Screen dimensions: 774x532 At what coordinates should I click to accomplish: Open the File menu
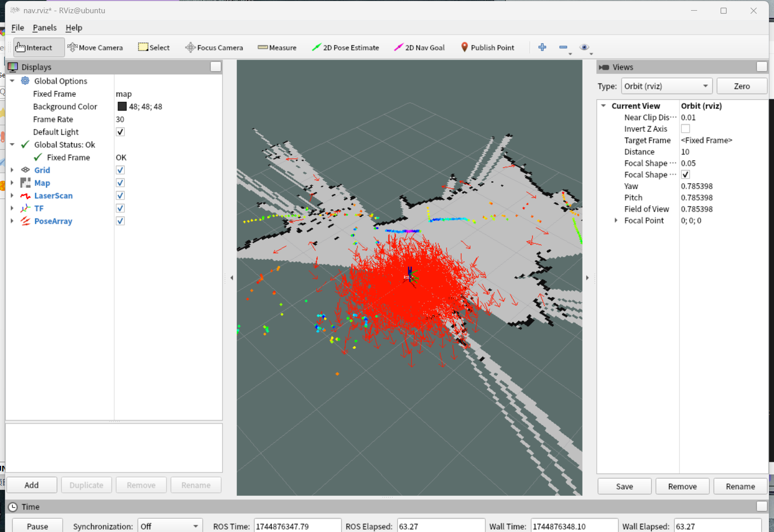17,27
